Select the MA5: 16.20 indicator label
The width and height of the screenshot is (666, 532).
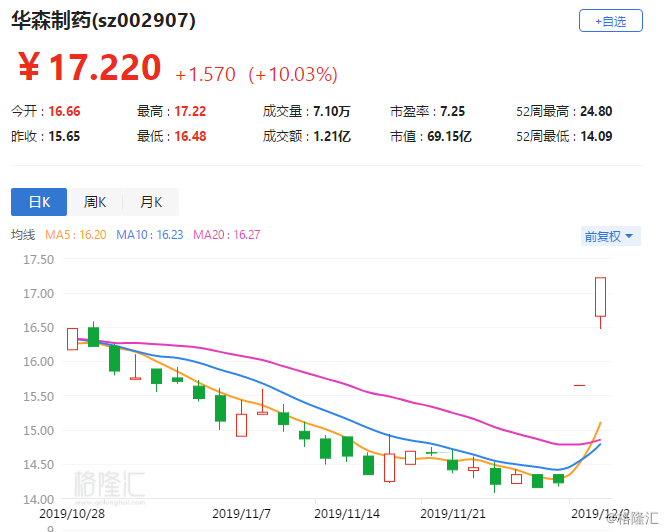(76, 235)
